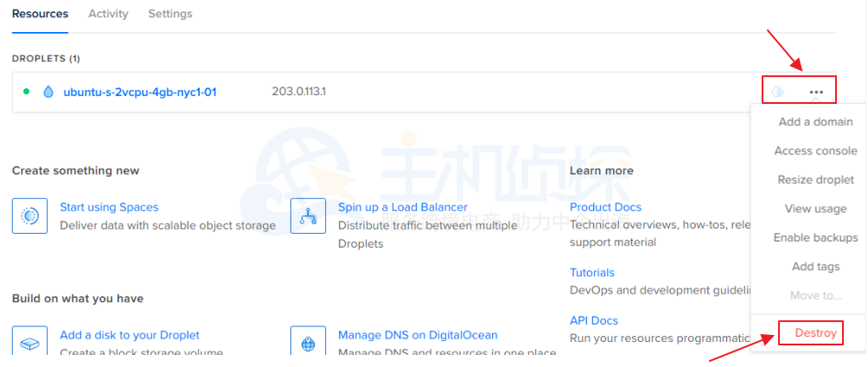Image resolution: width=868 pixels, height=367 pixels.
Task: Click the Build on what you have heading
Action: point(78,299)
